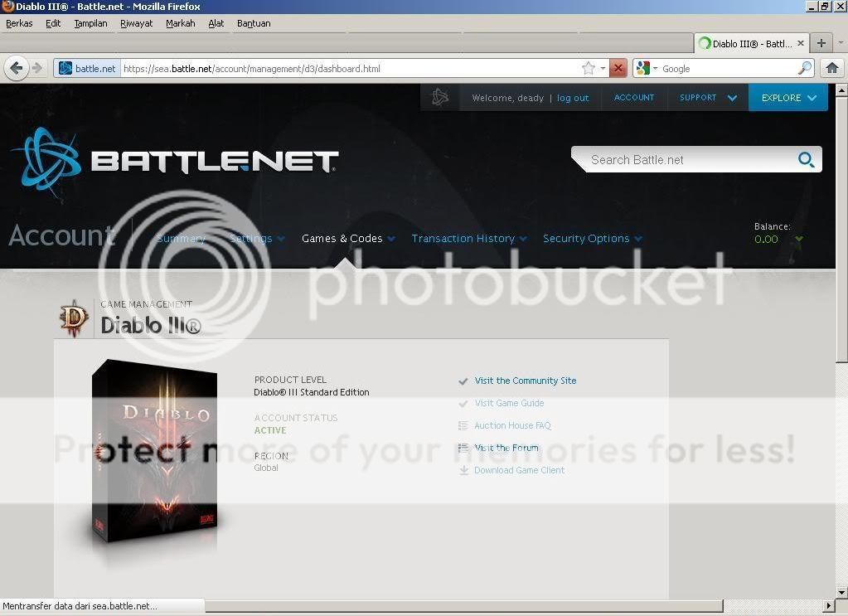The image size is (848, 616).
Task: Open the Account link in top bar
Action: (x=634, y=98)
